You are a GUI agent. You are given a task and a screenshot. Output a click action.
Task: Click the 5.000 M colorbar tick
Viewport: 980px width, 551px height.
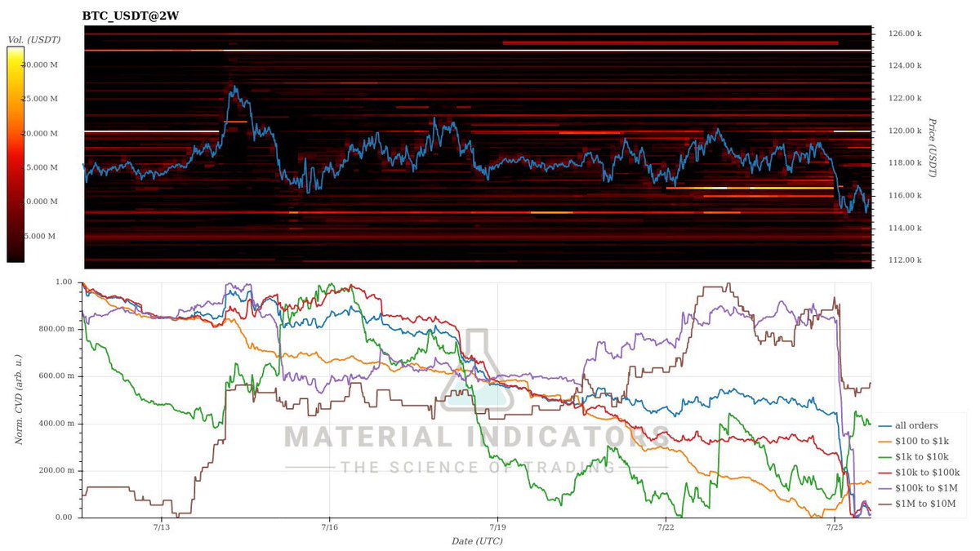(41, 236)
